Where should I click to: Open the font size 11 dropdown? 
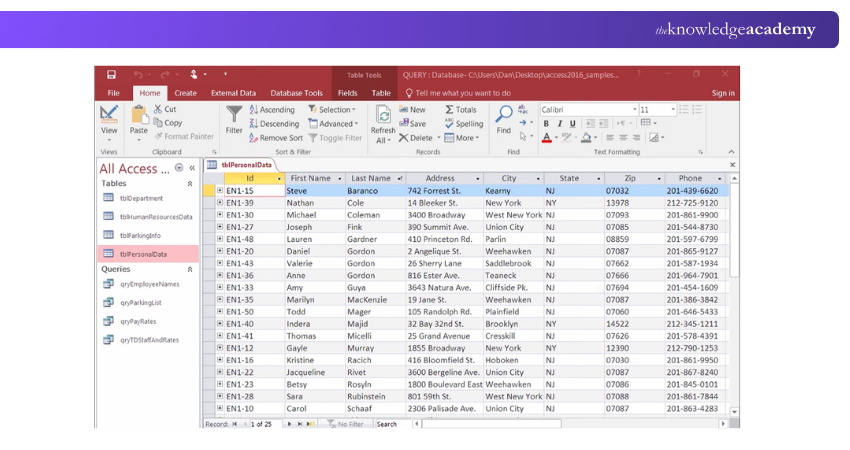click(673, 110)
